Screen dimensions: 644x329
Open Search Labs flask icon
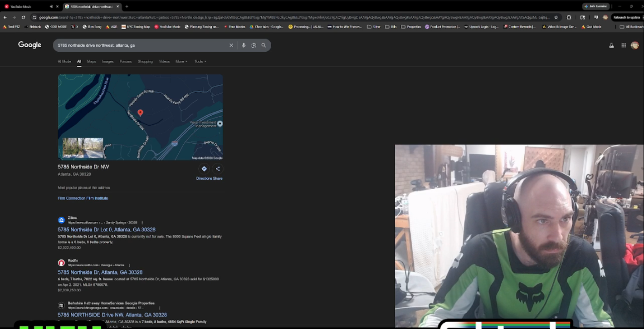click(611, 45)
